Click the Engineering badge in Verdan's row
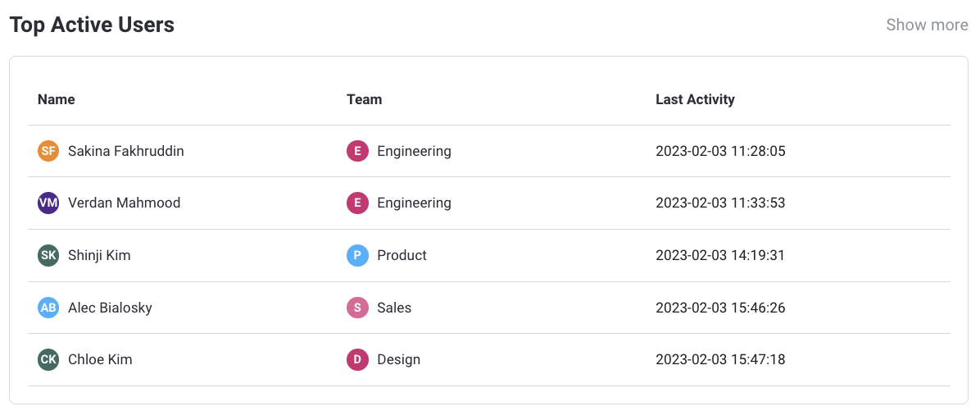 tap(357, 203)
